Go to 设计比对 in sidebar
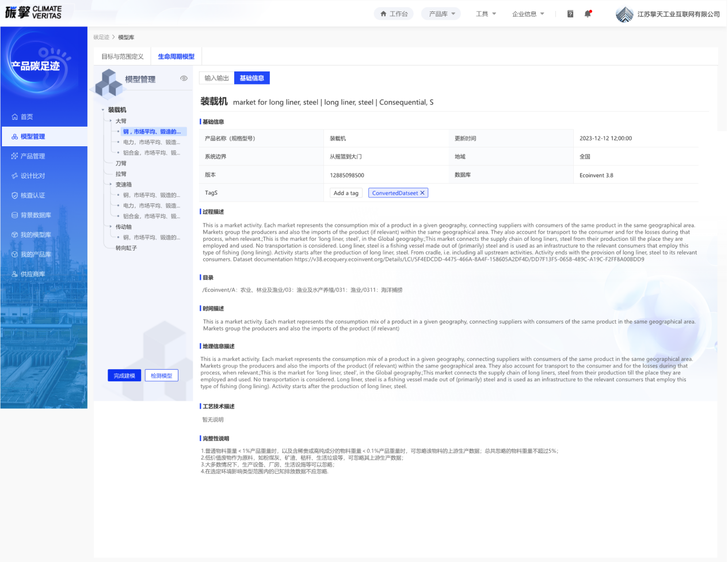This screenshot has width=728, height=562. (32, 176)
